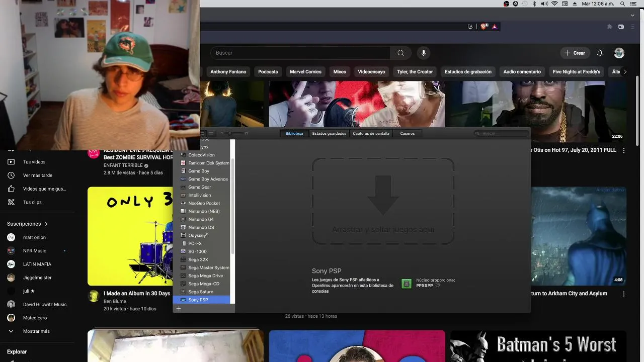The image size is (644, 362).
Task: Switch OpenEmu to list view
Action: (212, 133)
